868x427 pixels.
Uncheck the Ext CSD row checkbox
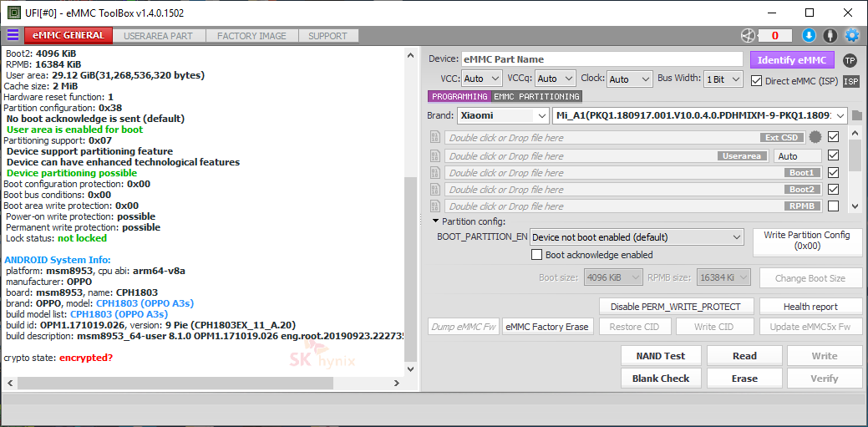[x=833, y=136]
